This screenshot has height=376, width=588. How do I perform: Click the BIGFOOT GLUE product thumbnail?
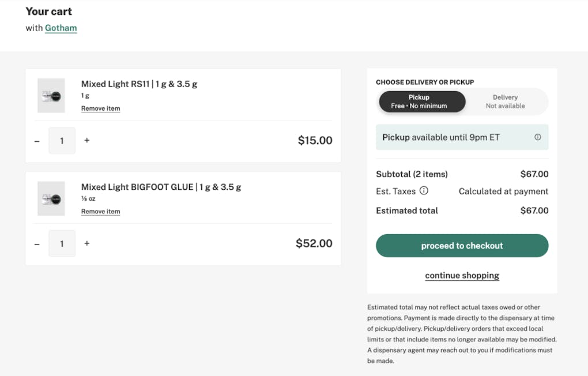51,199
